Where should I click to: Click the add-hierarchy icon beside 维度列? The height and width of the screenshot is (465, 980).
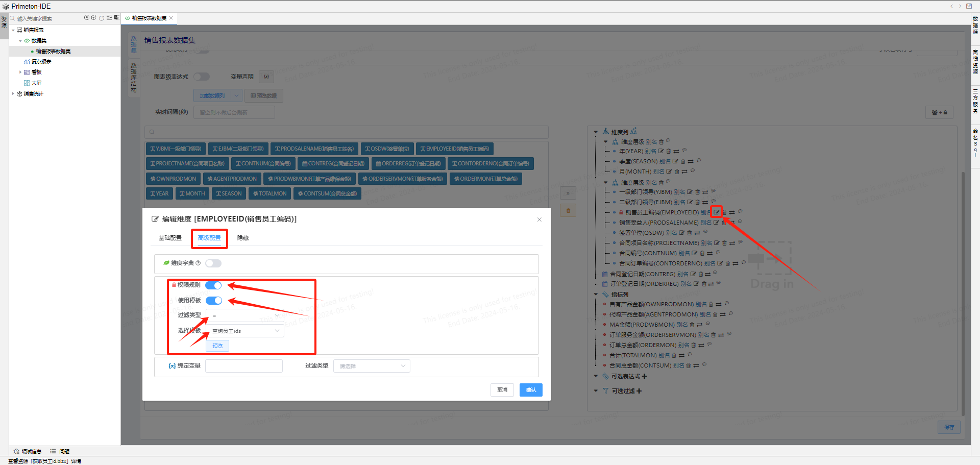tap(633, 132)
